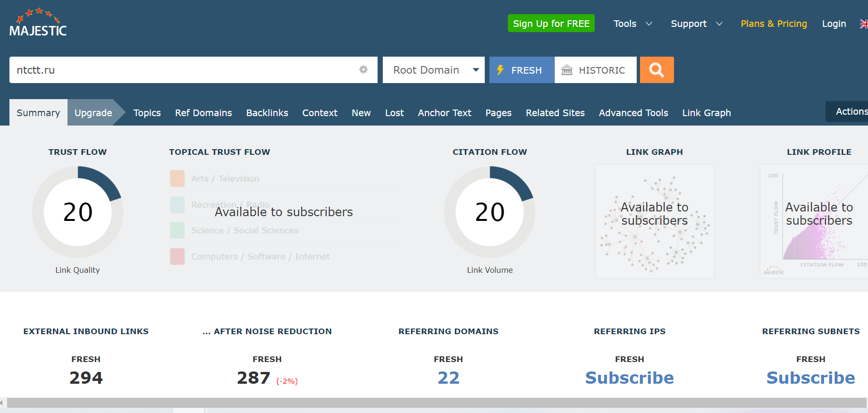Viewport: 868px width, 413px height.
Task: Click the UK flag language icon
Action: pos(863,24)
